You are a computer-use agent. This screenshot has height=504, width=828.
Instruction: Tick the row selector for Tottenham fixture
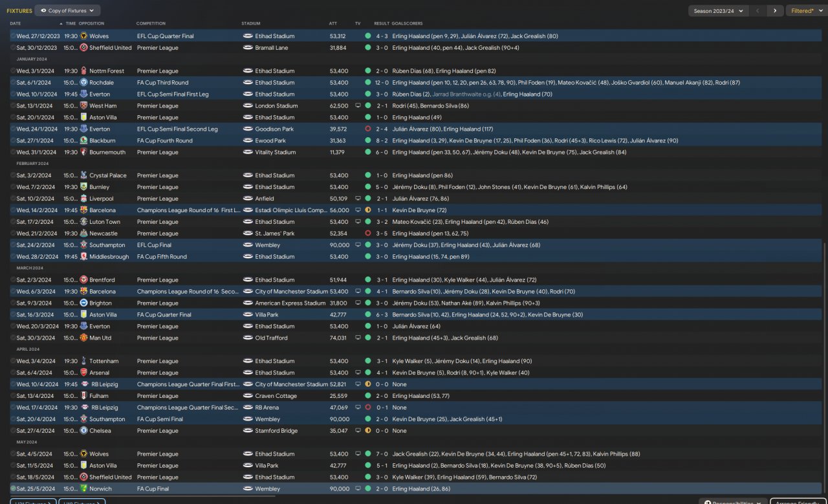pos(13,361)
